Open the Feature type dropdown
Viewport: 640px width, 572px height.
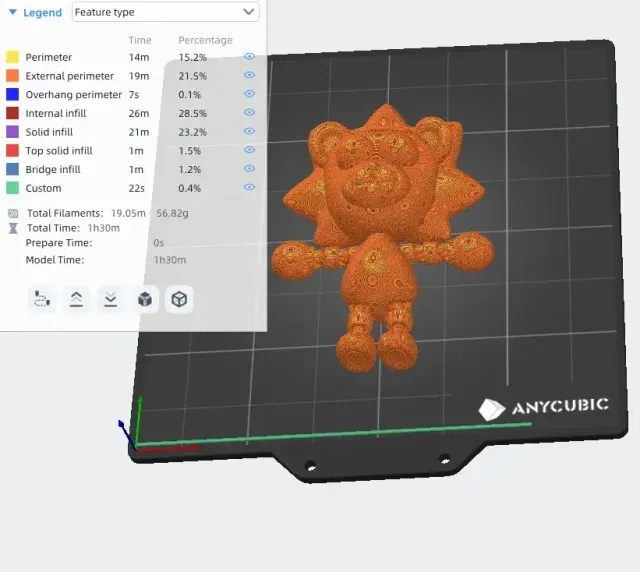165,12
